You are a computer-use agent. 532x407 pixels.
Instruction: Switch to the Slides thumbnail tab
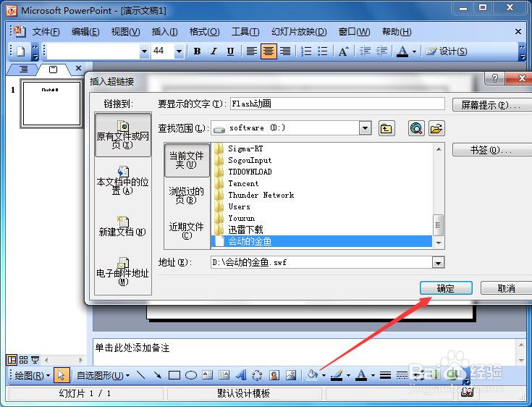(x=54, y=70)
